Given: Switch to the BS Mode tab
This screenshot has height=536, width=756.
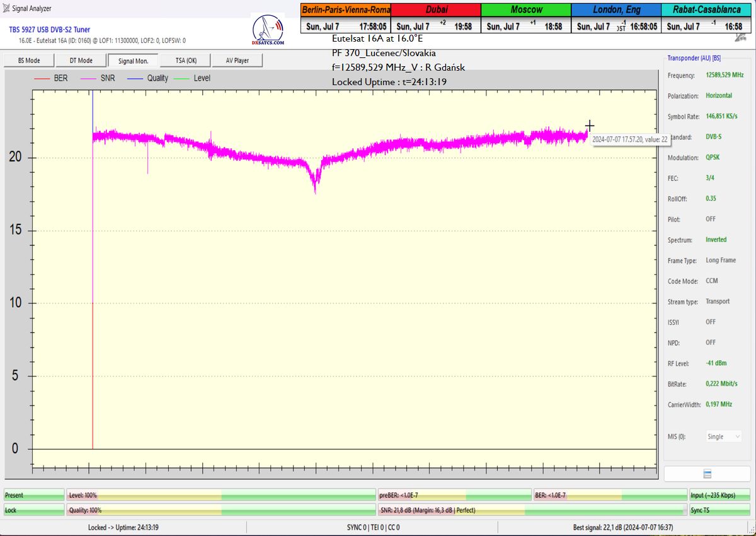Looking at the screenshot, I should point(29,61).
